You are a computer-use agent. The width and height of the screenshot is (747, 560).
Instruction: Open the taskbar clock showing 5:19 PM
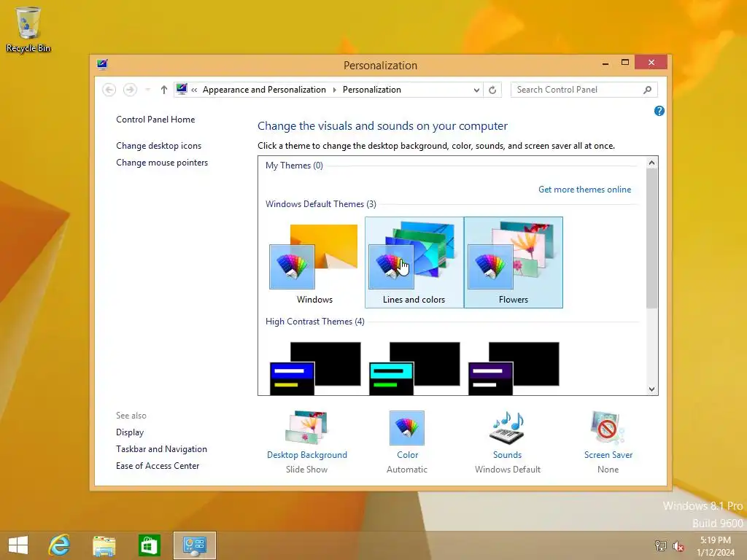pos(716,545)
